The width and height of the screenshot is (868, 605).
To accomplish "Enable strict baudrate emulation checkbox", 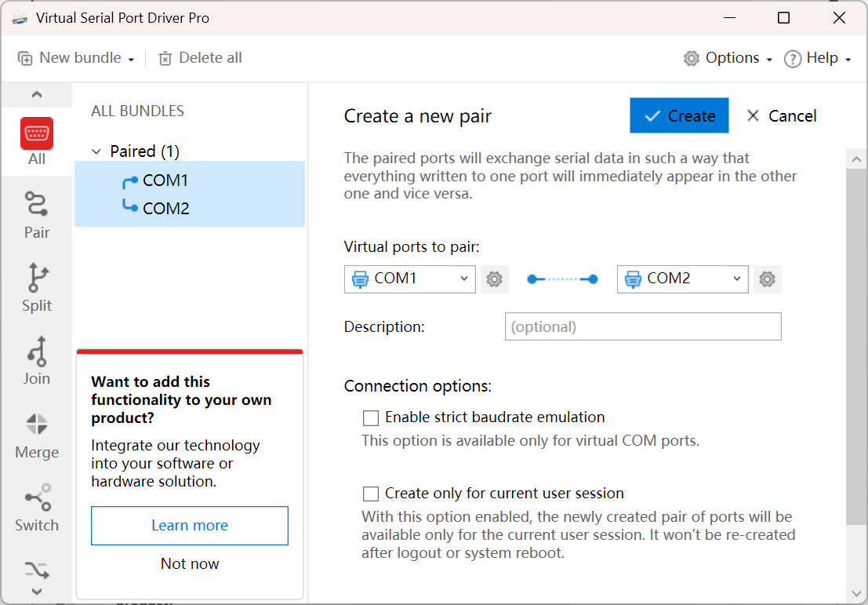I will click(371, 417).
